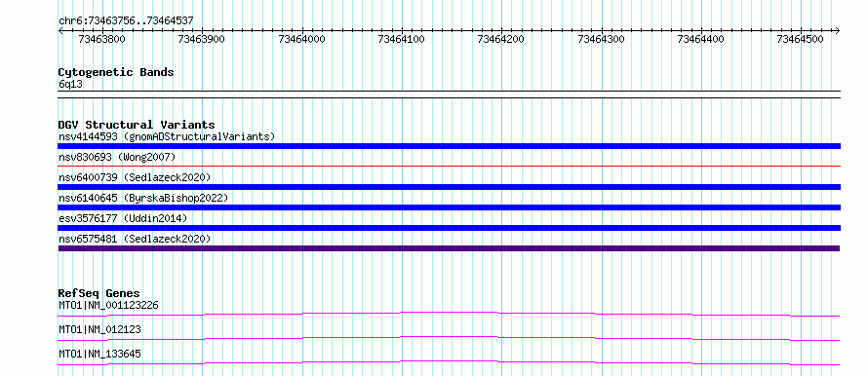The image size is (868, 376).
Task: Click ruler position 73464500
Action: pyautogui.click(x=801, y=39)
